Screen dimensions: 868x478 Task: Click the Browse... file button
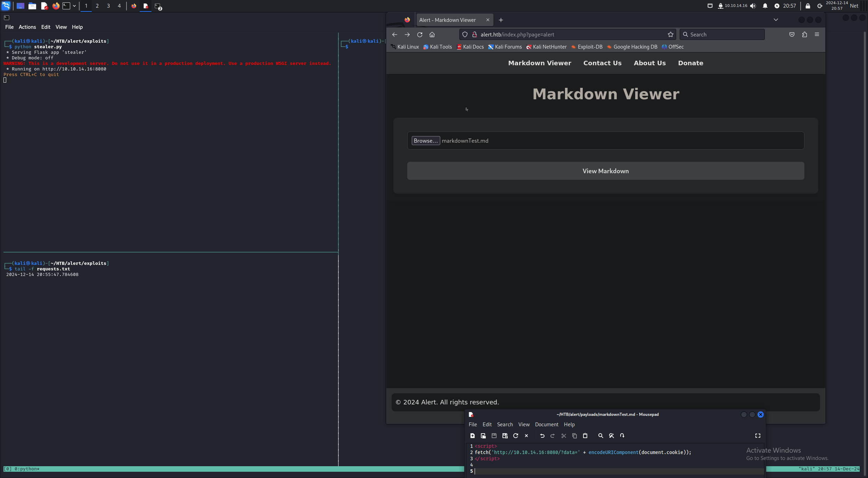tap(426, 141)
